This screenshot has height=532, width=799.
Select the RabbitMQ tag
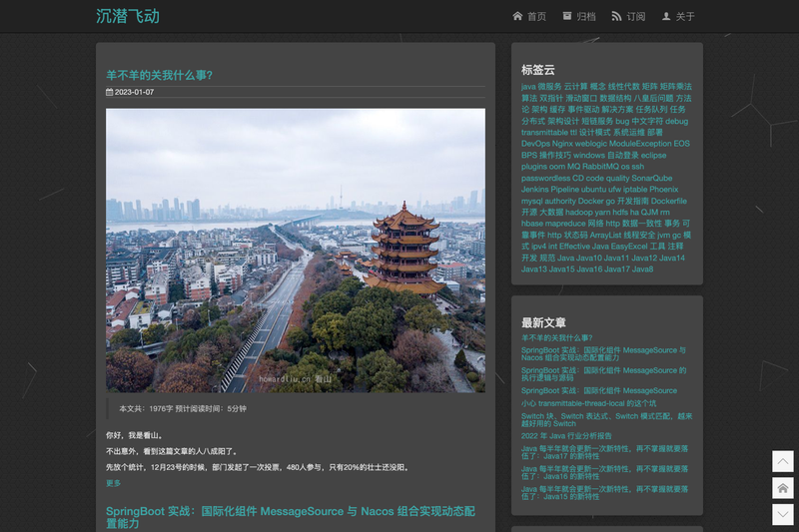[x=601, y=167]
